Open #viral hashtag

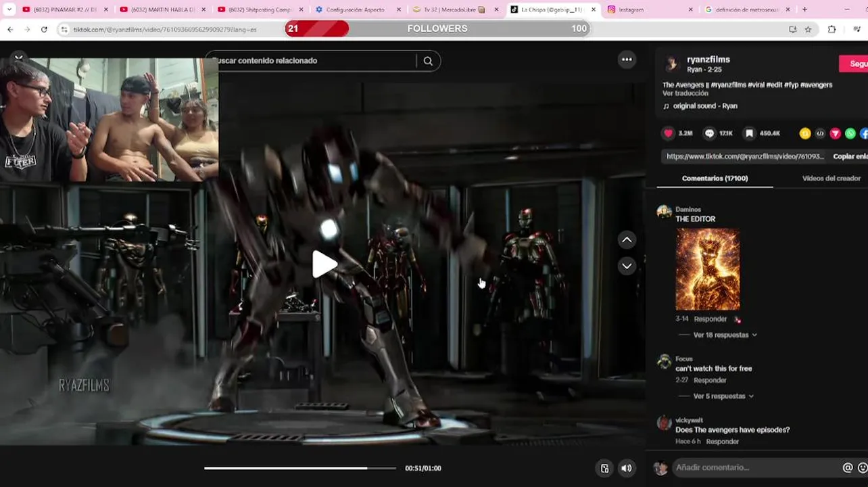pos(756,85)
